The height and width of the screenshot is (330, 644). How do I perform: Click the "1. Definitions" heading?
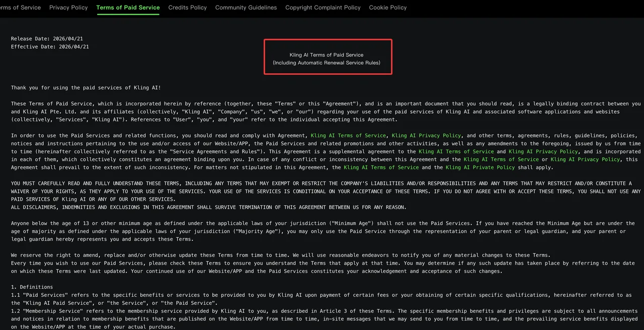tap(32, 287)
